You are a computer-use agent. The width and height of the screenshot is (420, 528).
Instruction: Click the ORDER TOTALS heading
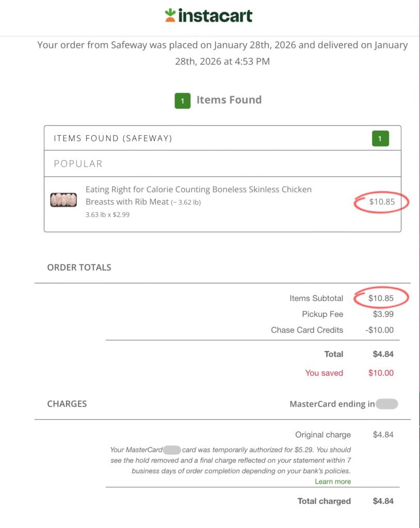79,267
